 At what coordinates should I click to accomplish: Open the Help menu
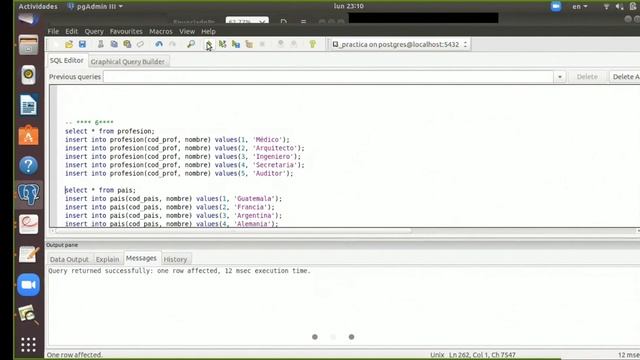click(208, 31)
